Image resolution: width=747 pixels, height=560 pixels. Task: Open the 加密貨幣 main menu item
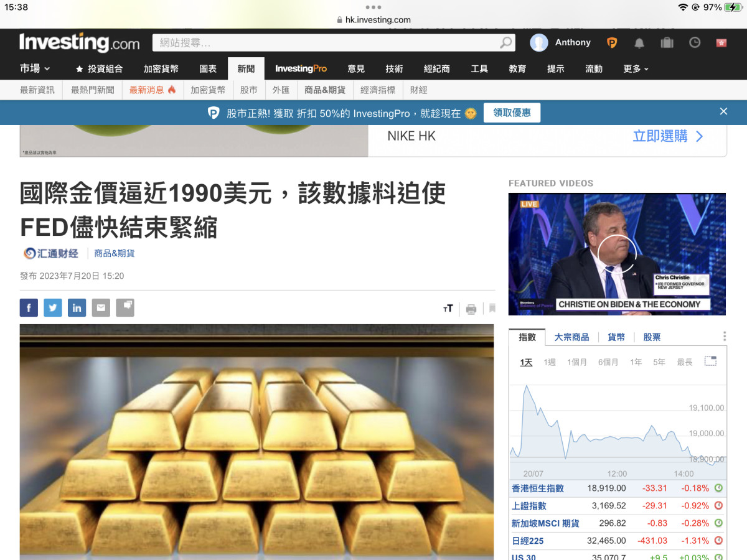[161, 69]
